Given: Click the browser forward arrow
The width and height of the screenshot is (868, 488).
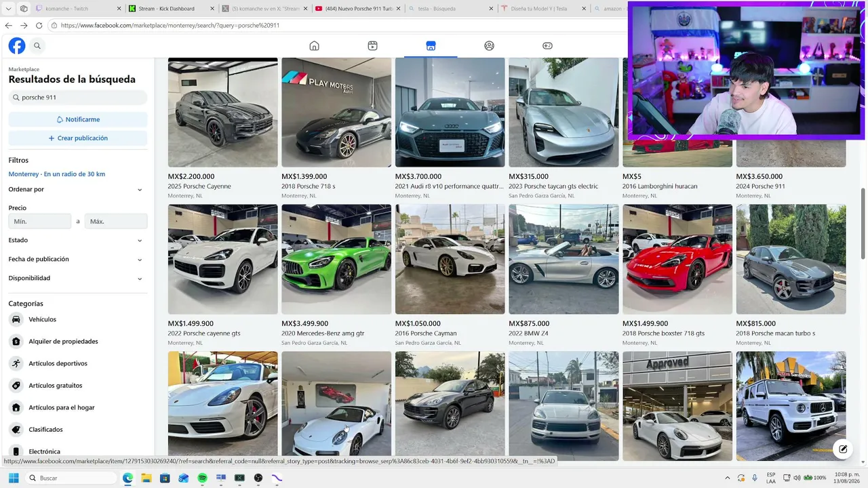Looking at the screenshot, I should pos(24,25).
